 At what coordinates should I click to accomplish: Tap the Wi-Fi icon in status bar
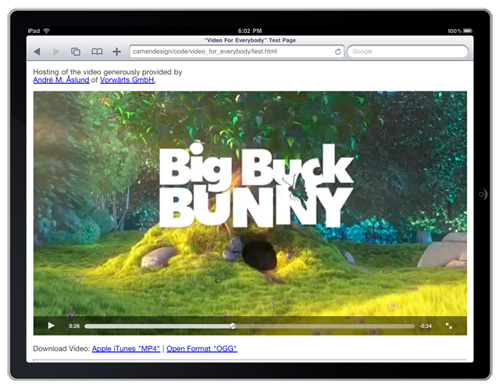click(46, 31)
